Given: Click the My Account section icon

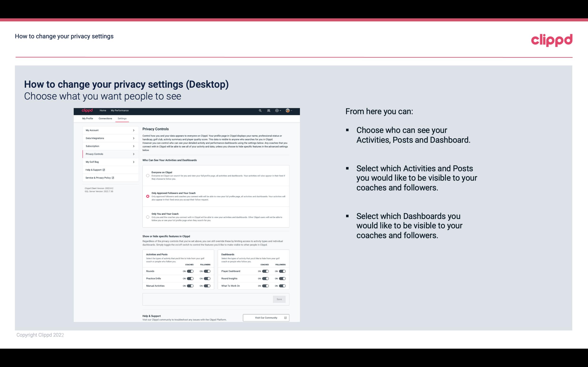Looking at the screenshot, I should 134,130.
